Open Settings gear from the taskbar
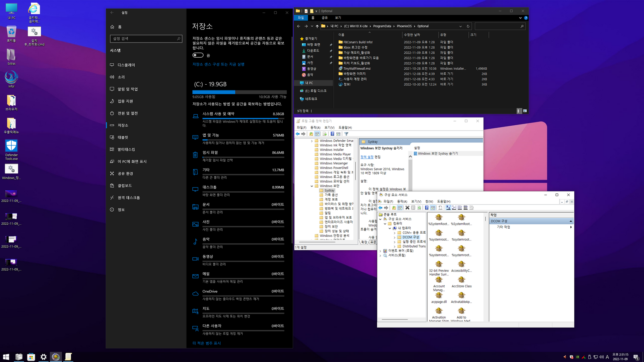Viewport: 644px width, 362px height. (43, 357)
